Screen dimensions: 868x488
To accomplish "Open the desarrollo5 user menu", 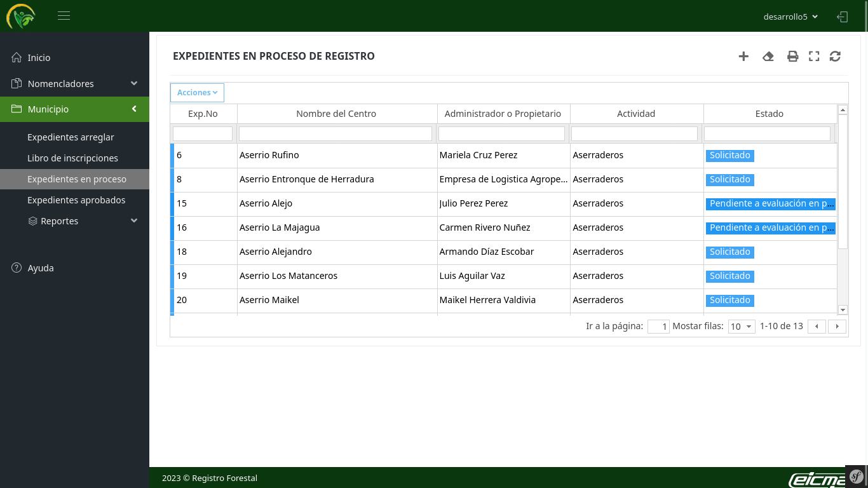I will point(790,17).
